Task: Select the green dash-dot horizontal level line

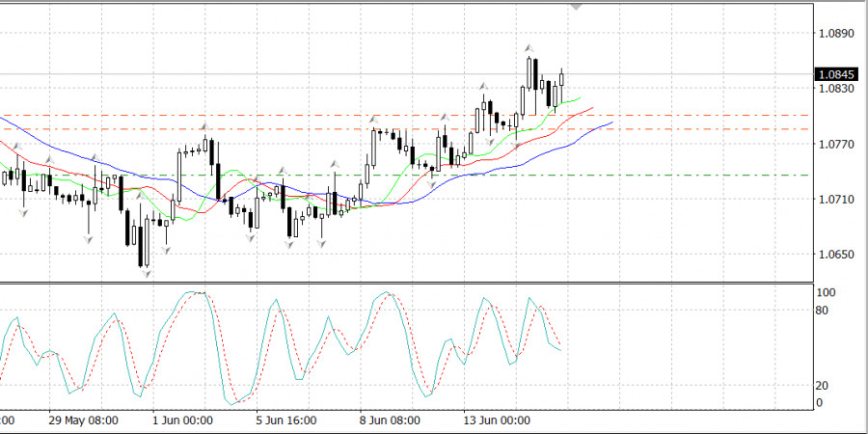Action: (675, 175)
